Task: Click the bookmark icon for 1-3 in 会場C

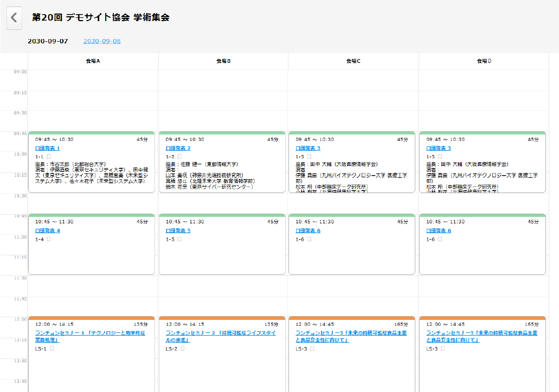Action: coord(309,156)
